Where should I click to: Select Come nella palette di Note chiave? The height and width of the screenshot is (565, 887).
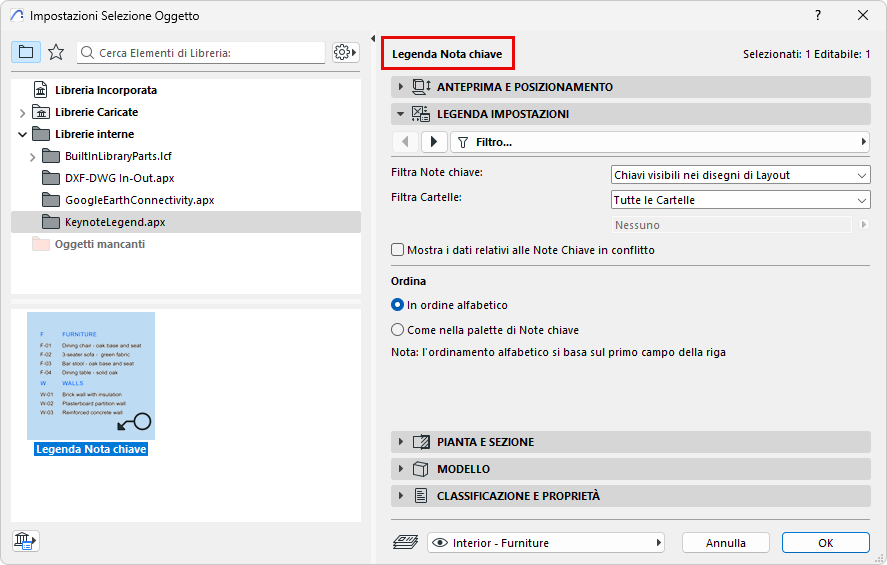tap(398, 330)
